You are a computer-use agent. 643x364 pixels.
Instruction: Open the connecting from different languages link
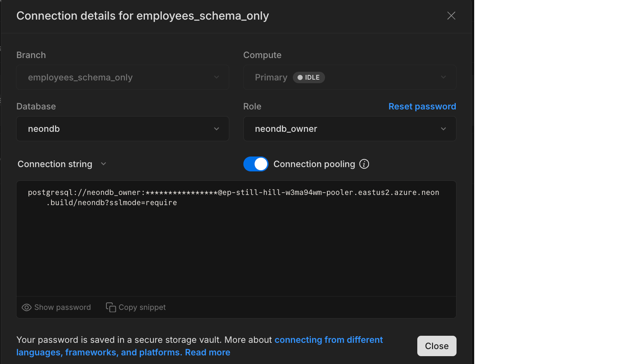pos(329,340)
